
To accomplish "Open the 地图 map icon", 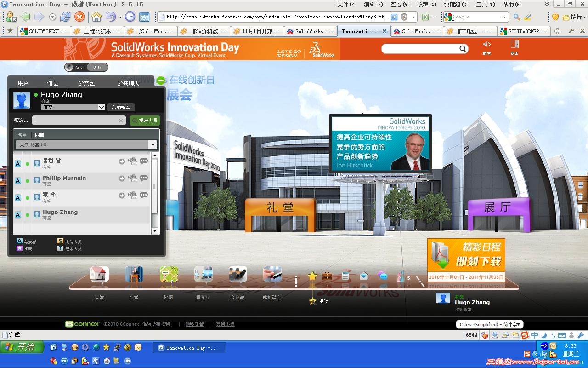I will (x=169, y=274).
